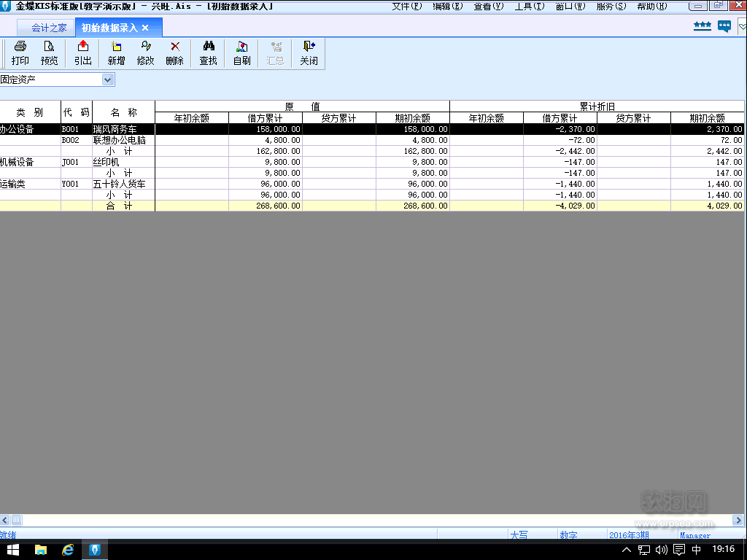Click the 2016年3期 status bar period
The width and height of the screenshot is (747, 560).
629,535
